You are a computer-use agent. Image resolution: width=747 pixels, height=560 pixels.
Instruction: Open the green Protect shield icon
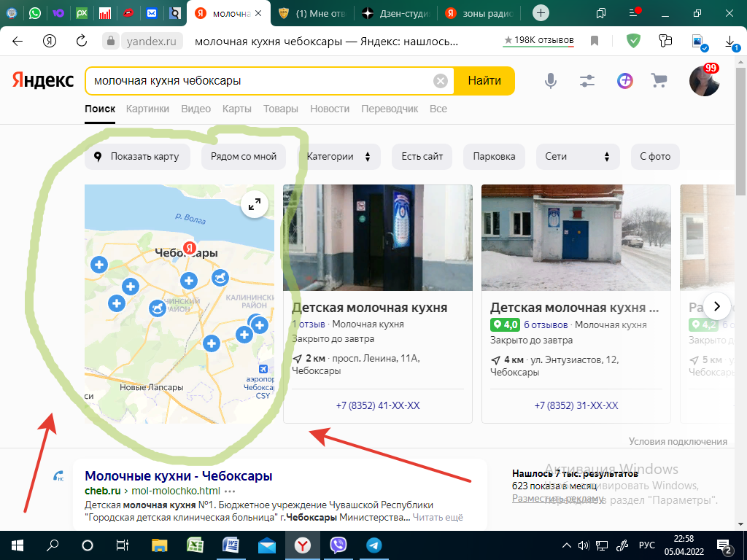coord(633,41)
